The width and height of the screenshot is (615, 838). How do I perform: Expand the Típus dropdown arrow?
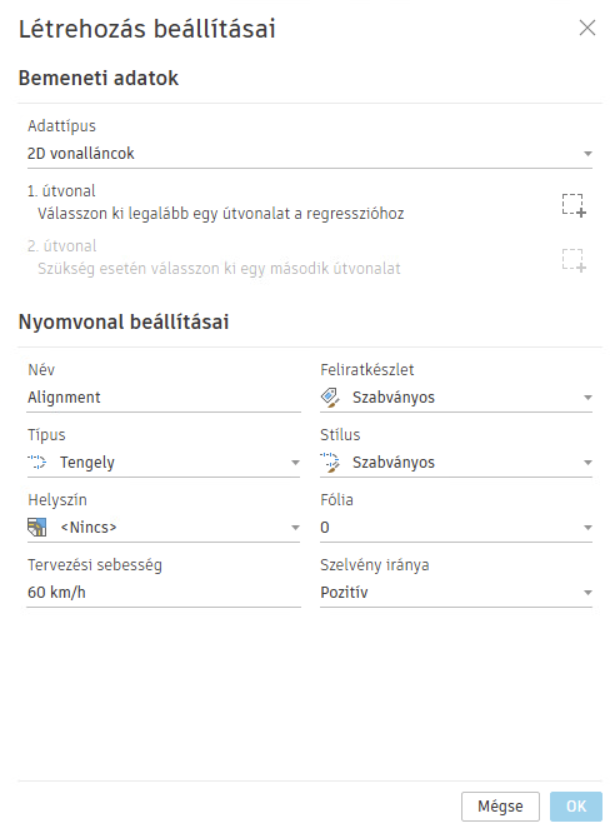click(295, 463)
